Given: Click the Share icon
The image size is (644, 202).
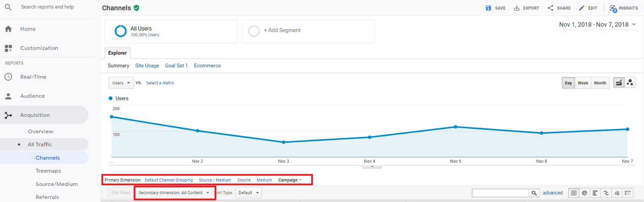Looking at the screenshot, I should click(x=551, y=8).
